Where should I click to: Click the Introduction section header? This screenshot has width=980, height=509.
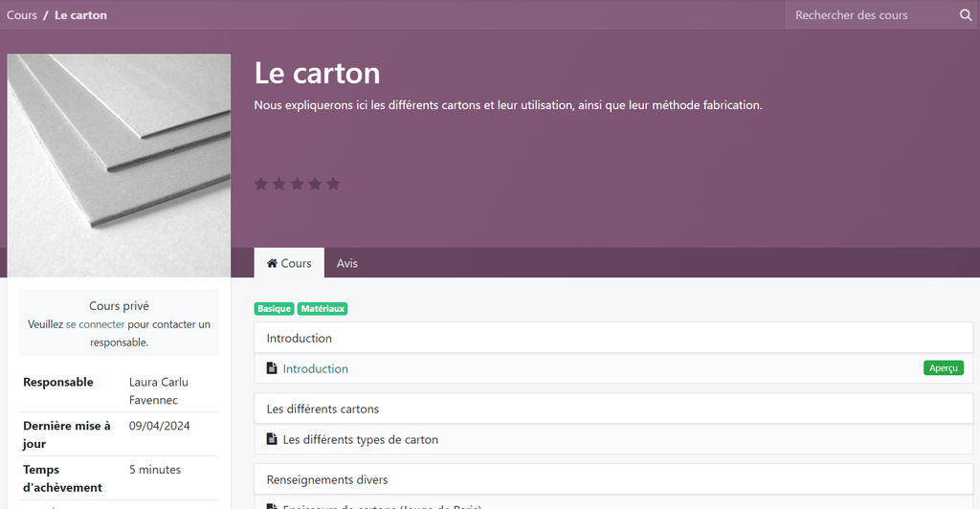pyautogui.click(x=613, y=338)
